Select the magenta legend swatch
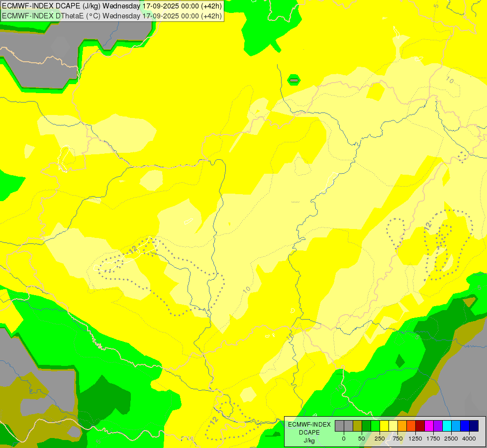Screen dimensions: 487x448 point(429,426)
